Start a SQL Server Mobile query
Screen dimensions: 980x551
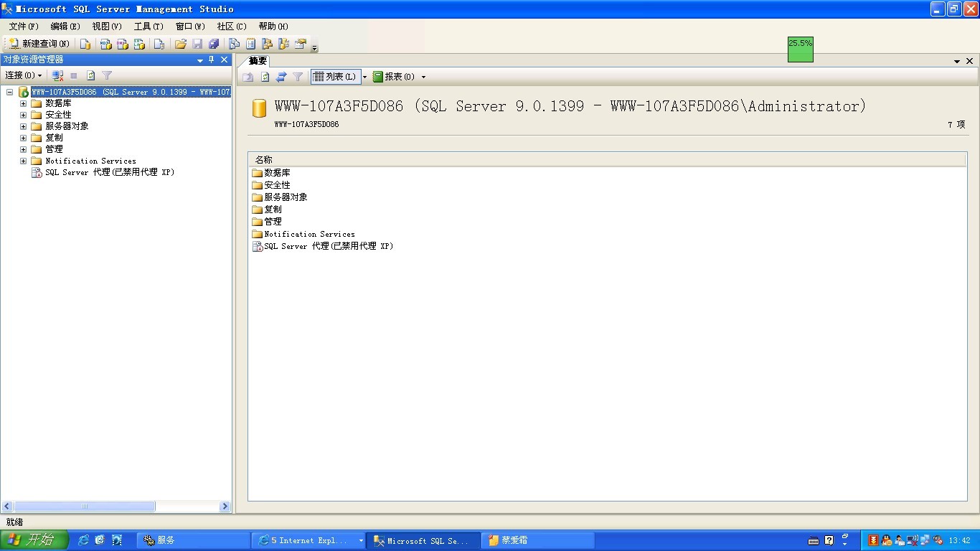[x=159, y=44]
